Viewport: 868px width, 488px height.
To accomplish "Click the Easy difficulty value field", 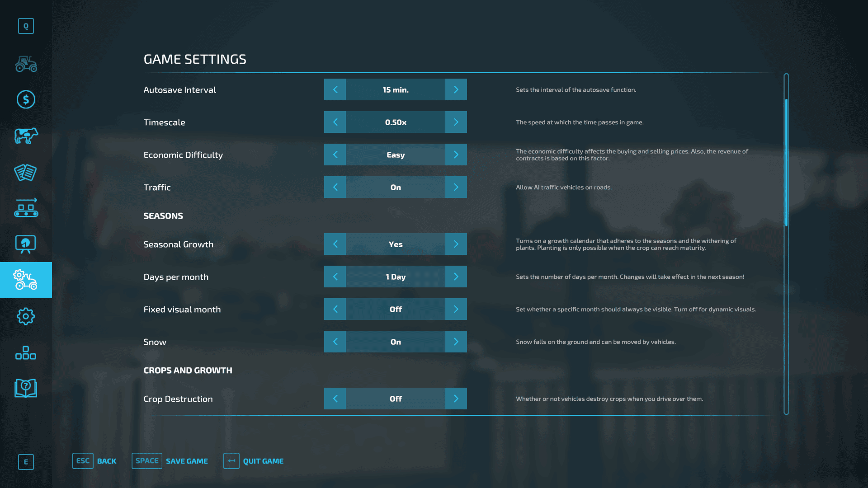I will (396, 155).
